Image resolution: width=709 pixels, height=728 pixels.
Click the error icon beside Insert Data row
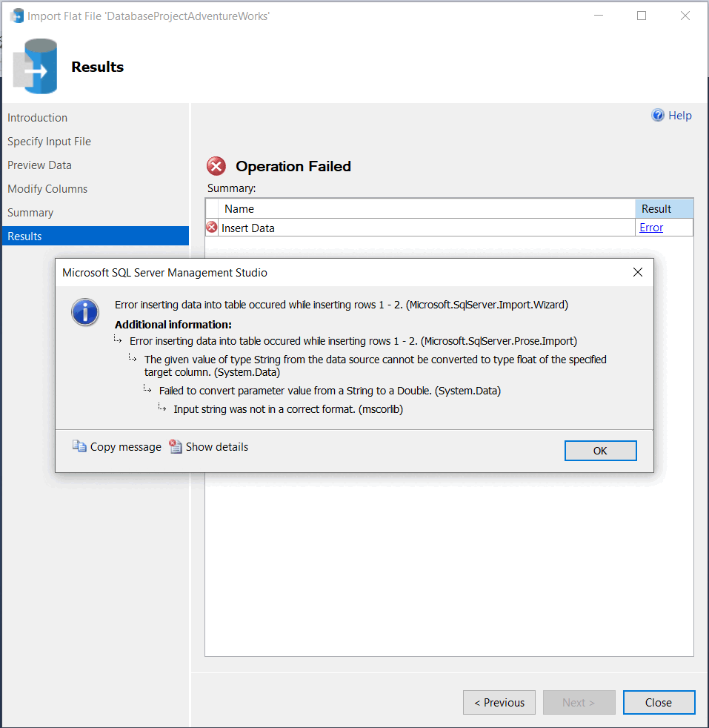point(211,227)
